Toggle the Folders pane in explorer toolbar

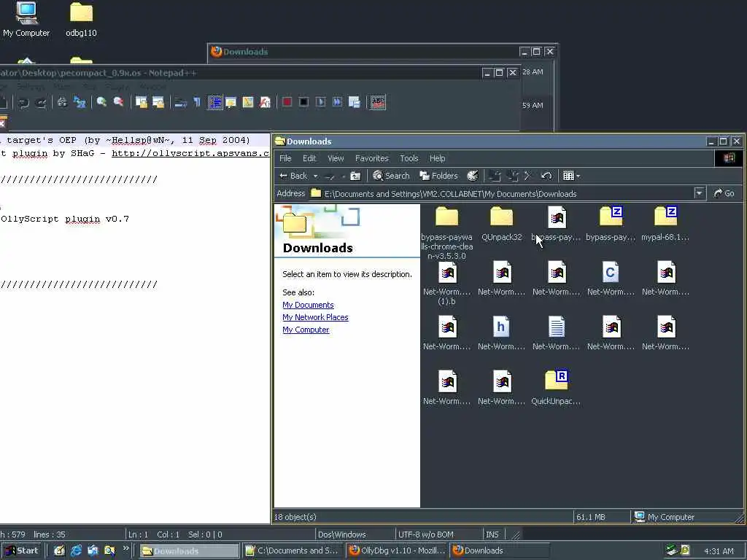(438, 176)
